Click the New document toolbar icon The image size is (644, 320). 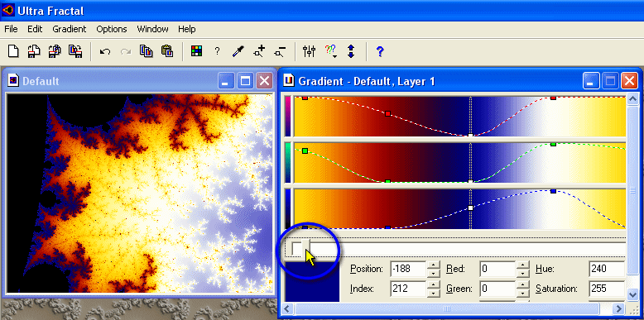click(x=13, y=51)
